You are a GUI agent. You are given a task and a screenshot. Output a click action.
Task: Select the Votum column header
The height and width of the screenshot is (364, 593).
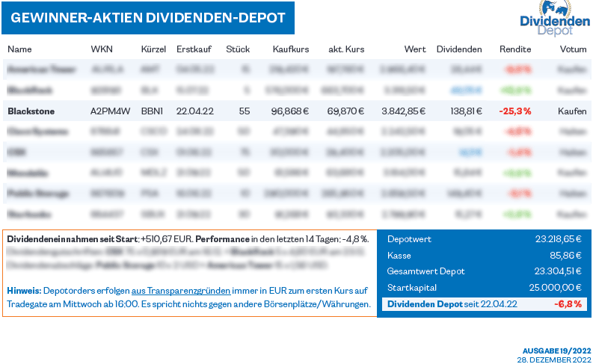tap(574, 49)
